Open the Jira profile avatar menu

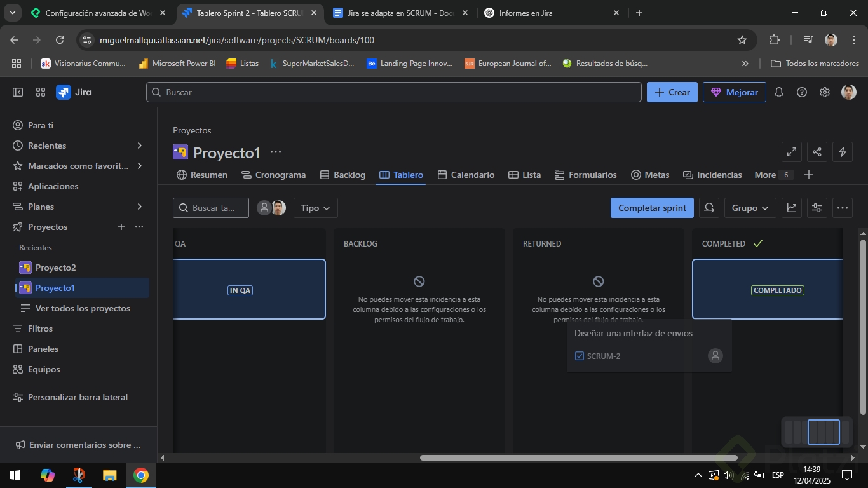pyautogui.click(x=848, y=92)
